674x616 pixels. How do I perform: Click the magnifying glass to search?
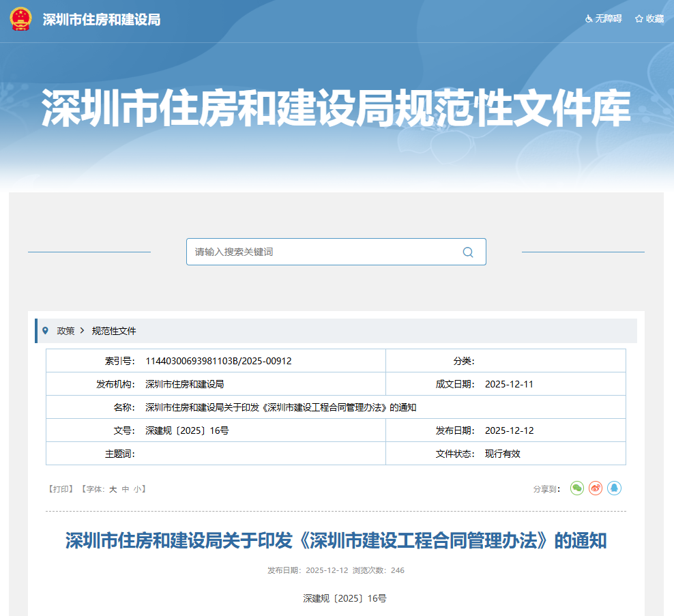(x=468, y=252)
